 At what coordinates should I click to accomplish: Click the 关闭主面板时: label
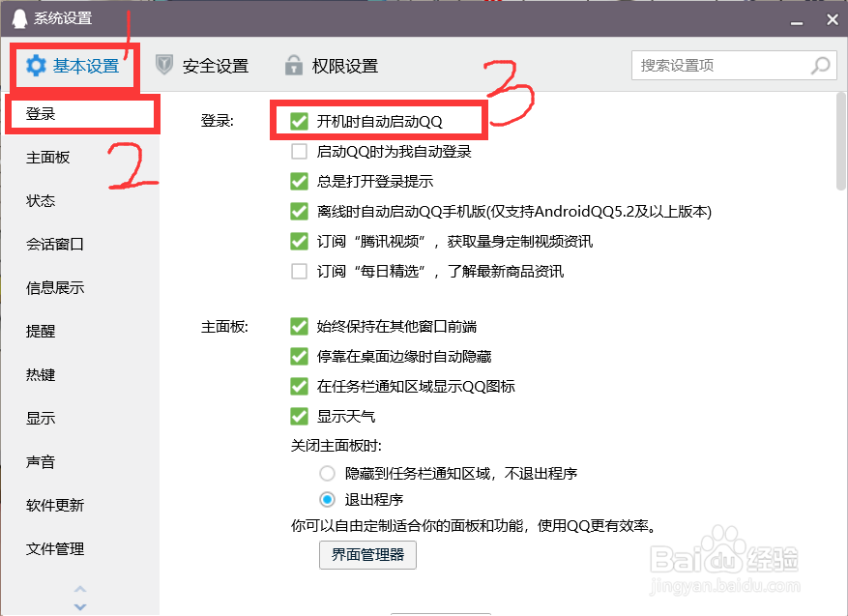point(336,446)
